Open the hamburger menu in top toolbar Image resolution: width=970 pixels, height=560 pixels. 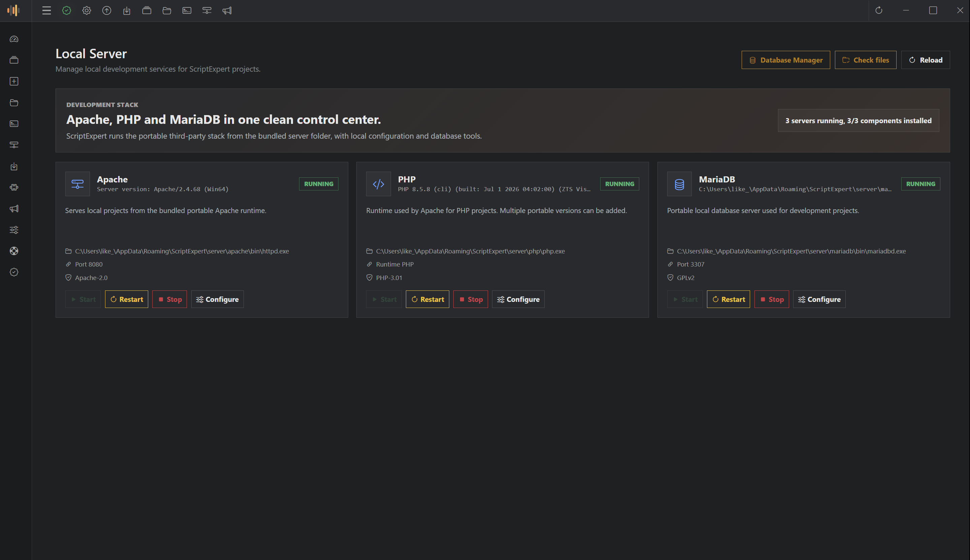46,10
